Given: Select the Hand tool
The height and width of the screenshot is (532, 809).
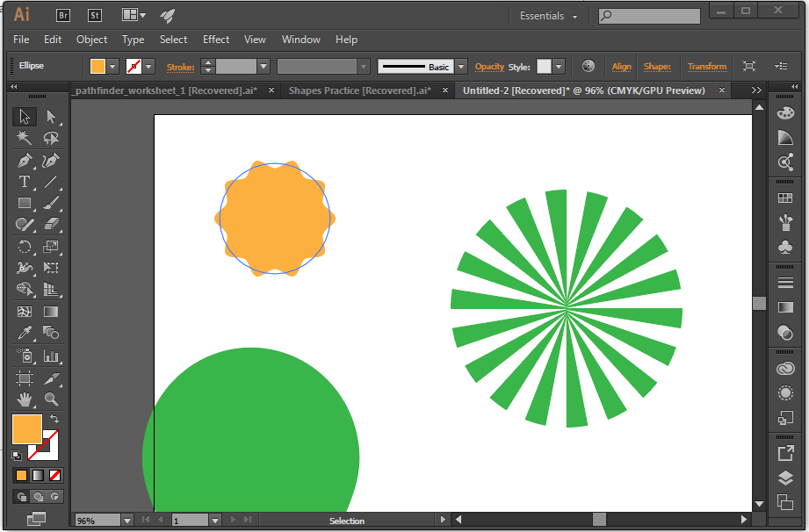Looking at the screenshot, I should [x=25, y=399].
